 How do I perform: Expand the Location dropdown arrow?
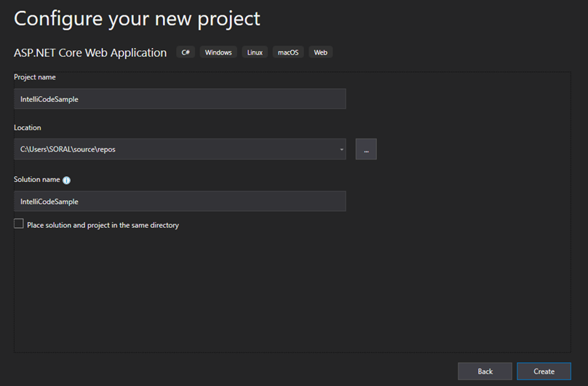point(341,149)
